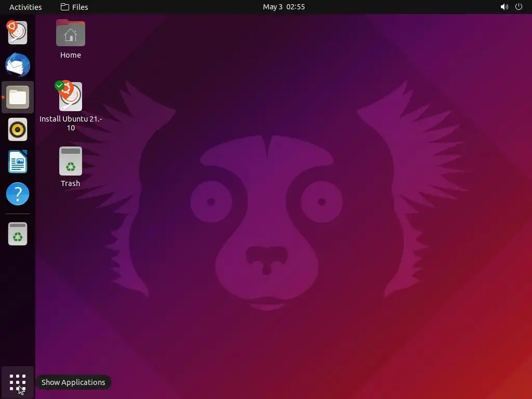Open LibreOffice Writer from the dock

(x=18, y=162)
